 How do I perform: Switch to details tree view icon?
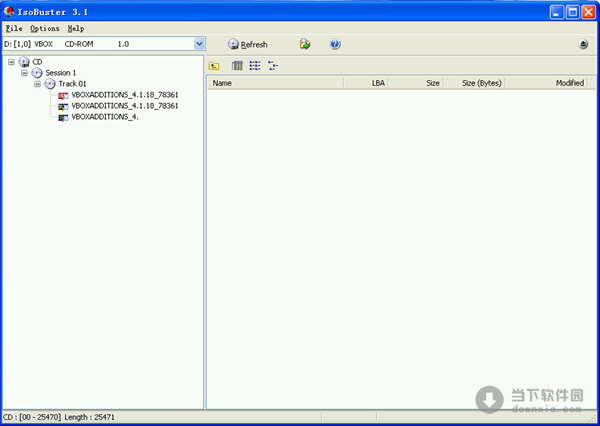click(x=273, y=66)
